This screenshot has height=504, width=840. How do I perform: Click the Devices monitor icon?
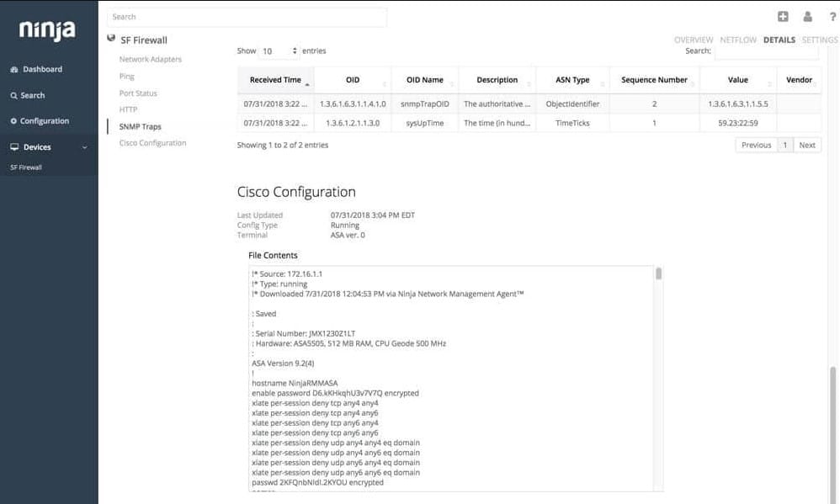tap(14, 146)
